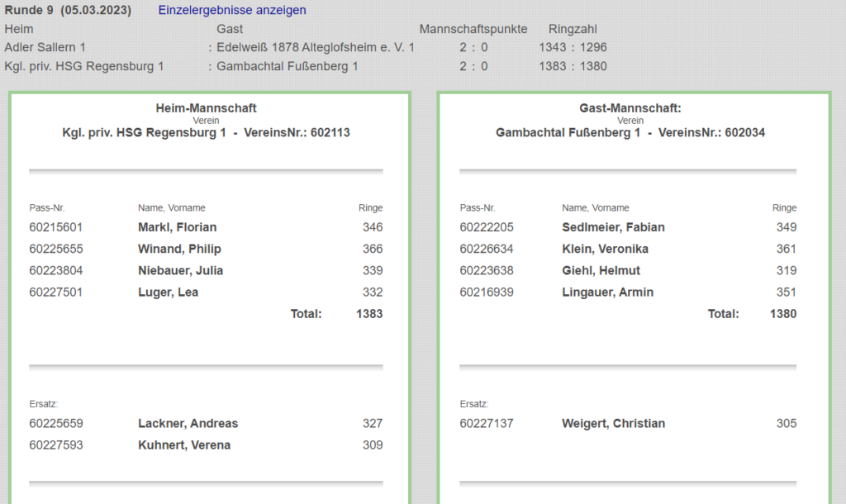This screenshot has width=846, height=504.
Task: Click the home team total 1383
Action: (368, 314)
